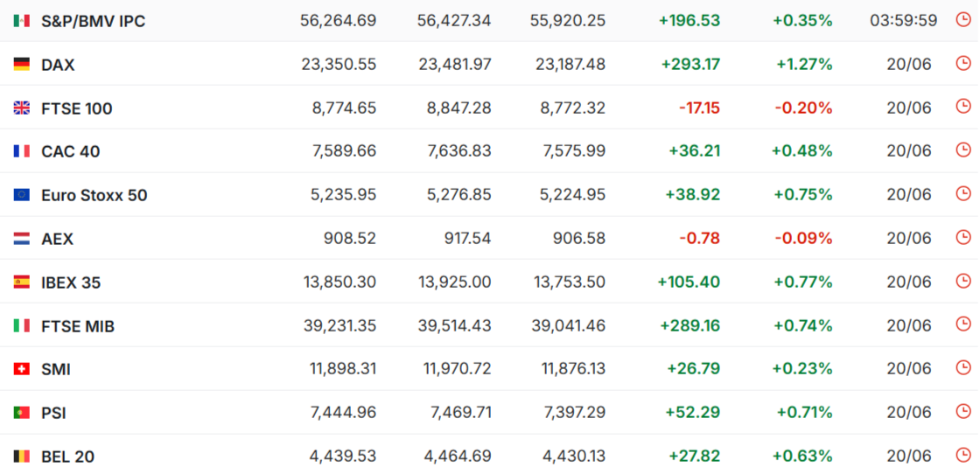Screen dimensions: 980x474
Task: Click the clock icon in the DAX row
Action: coord(963,63)
